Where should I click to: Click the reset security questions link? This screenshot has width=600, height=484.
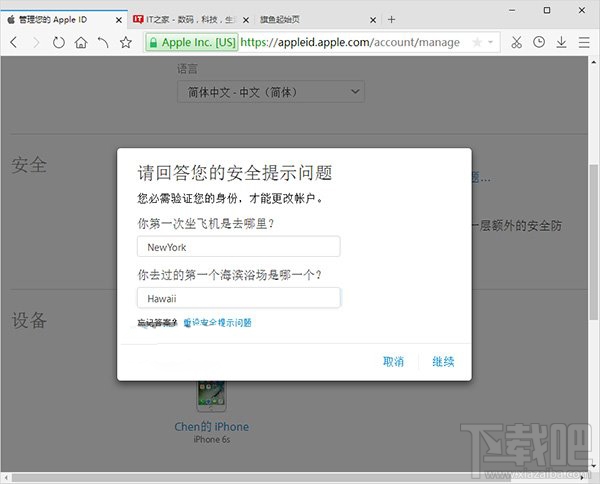pos(217,323)
